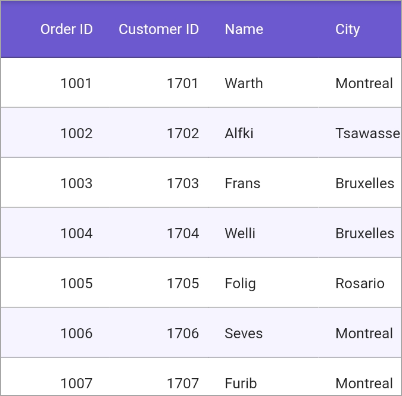Select the Frans name cell

pyautogui.click(x=263, y=183)
